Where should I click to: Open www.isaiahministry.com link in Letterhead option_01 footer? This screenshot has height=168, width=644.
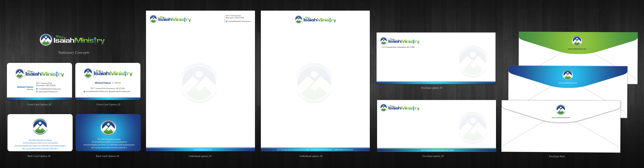click(x=203, y=150)
